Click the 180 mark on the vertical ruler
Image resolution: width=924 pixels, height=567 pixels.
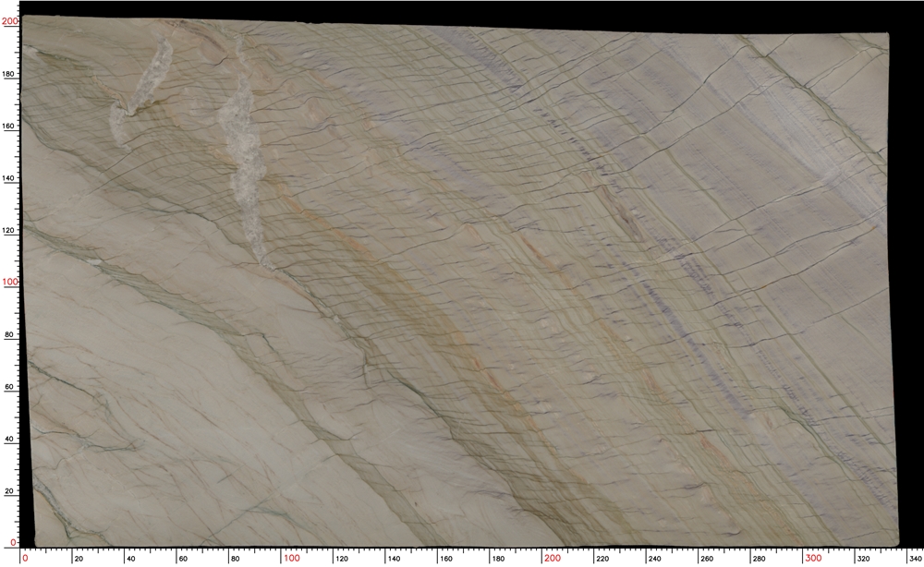pyautogui.click(x=10, y=74)
